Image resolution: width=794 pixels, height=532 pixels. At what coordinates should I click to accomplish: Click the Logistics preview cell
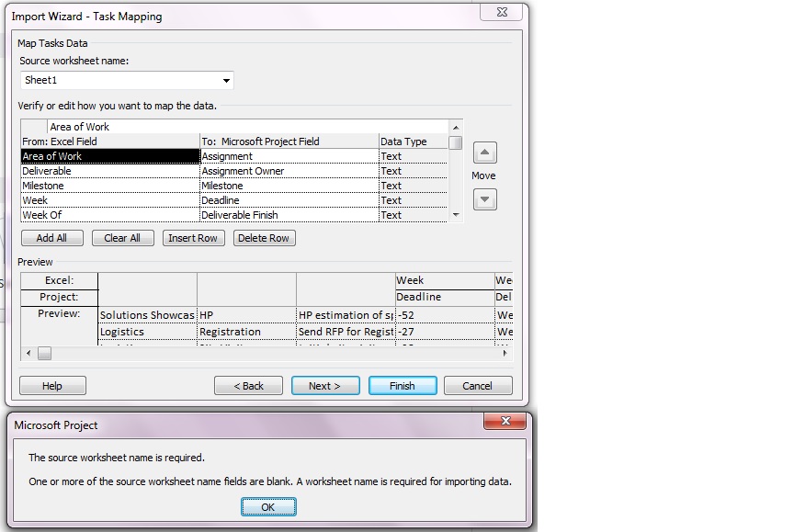(147, 332)
